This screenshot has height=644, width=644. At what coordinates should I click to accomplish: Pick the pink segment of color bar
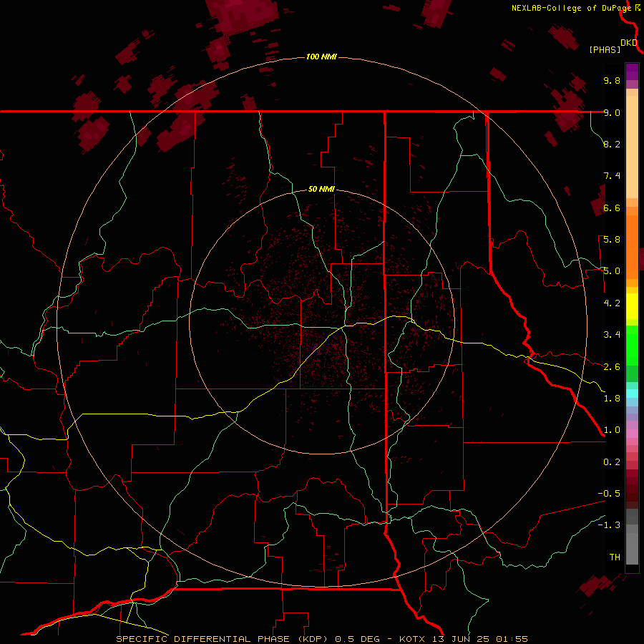click(632, 434)
